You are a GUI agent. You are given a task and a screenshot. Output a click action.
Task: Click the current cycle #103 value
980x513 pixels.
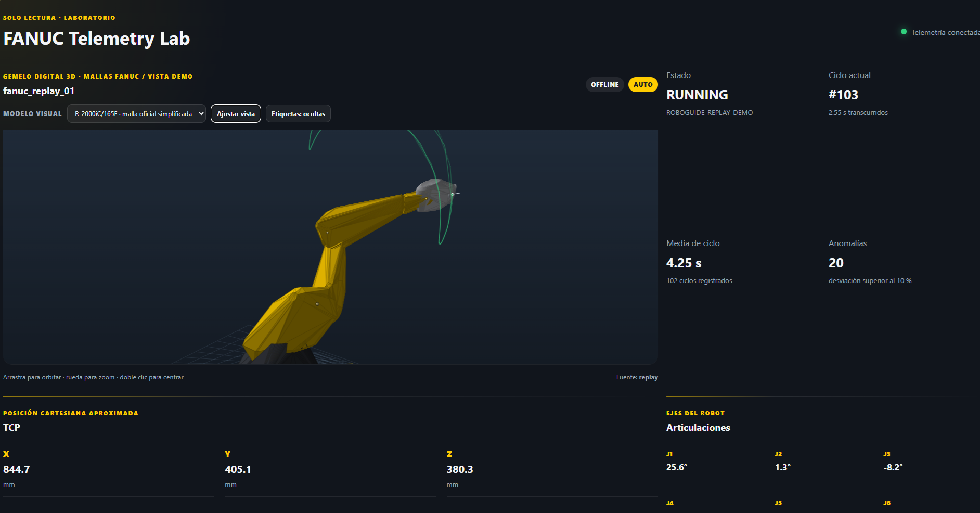coord(843,95)
